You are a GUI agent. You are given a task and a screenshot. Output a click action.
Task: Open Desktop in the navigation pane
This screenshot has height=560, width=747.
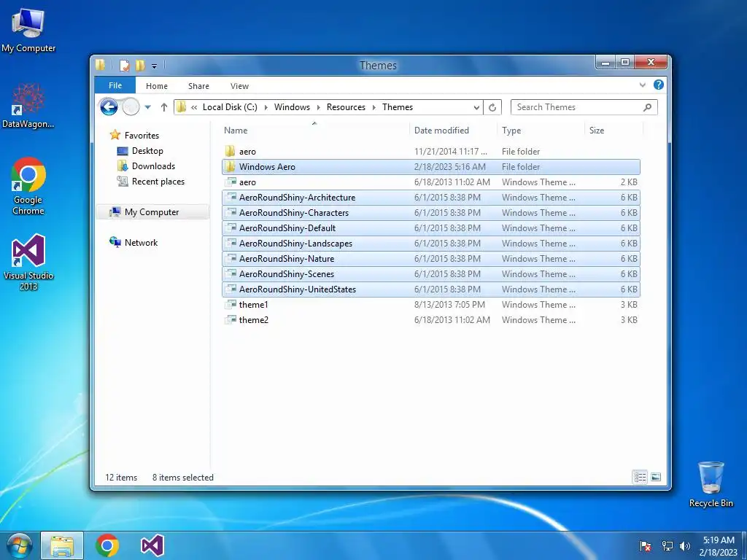point(147,150)
